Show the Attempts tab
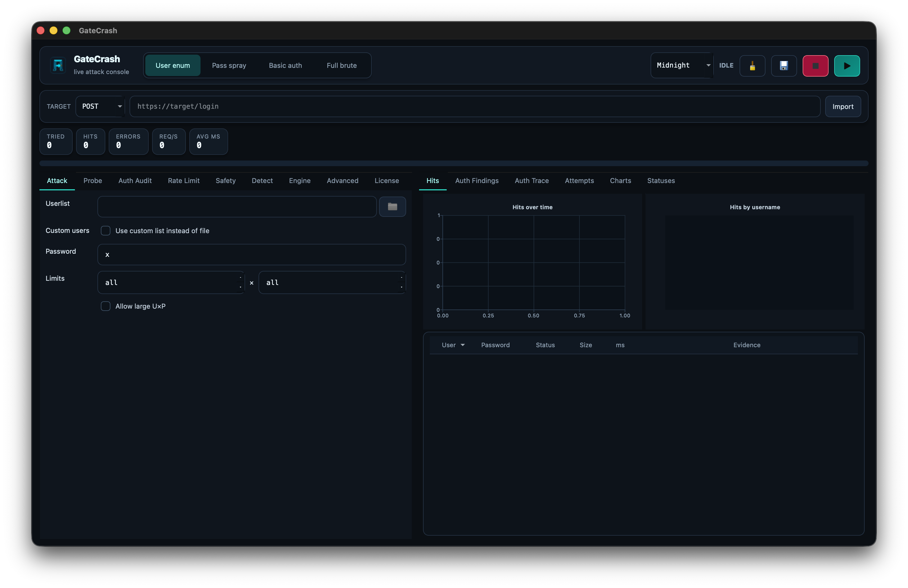 pyautogui.click(x=579, y=181)
